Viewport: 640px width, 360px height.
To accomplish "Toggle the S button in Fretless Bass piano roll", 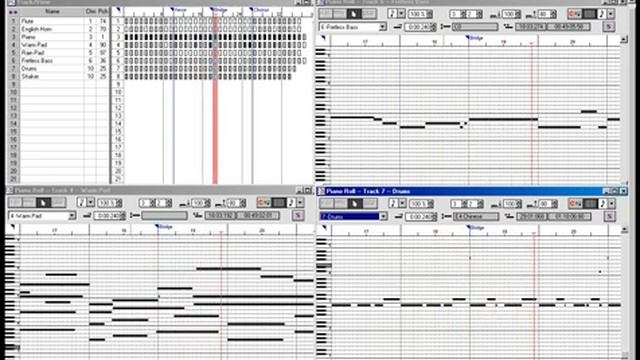I will 609,27.
